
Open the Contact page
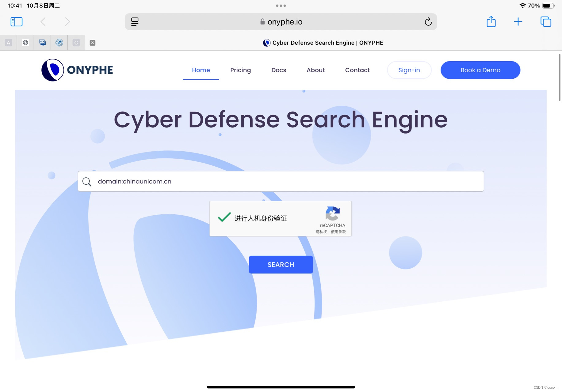point(357,70)
